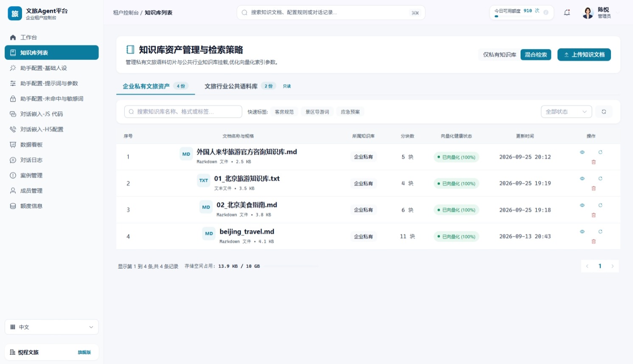Filter by the 景区导游词 quick tag
The width and height of the screenshot is (633, 364).
(x=317, y=112)
